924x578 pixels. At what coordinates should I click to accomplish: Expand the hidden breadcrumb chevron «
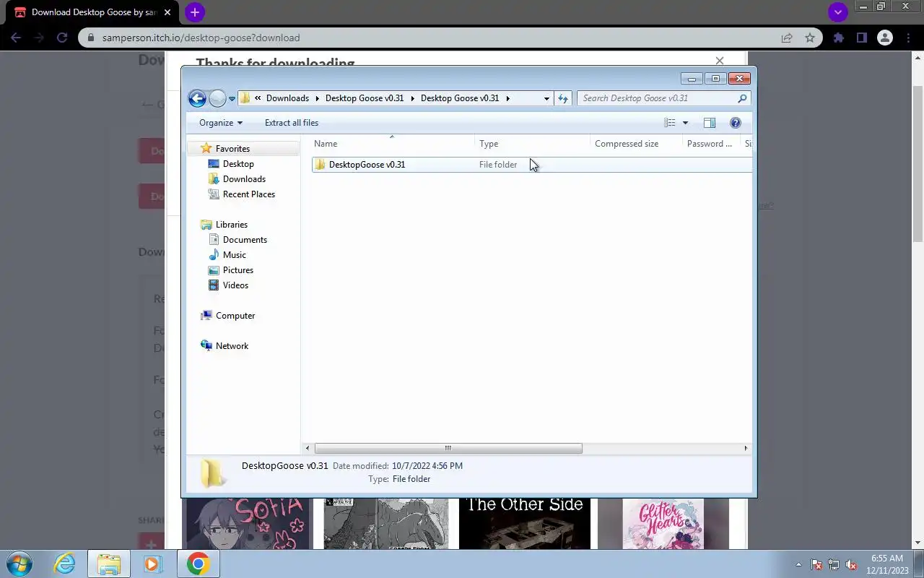[x=258, y=98]
